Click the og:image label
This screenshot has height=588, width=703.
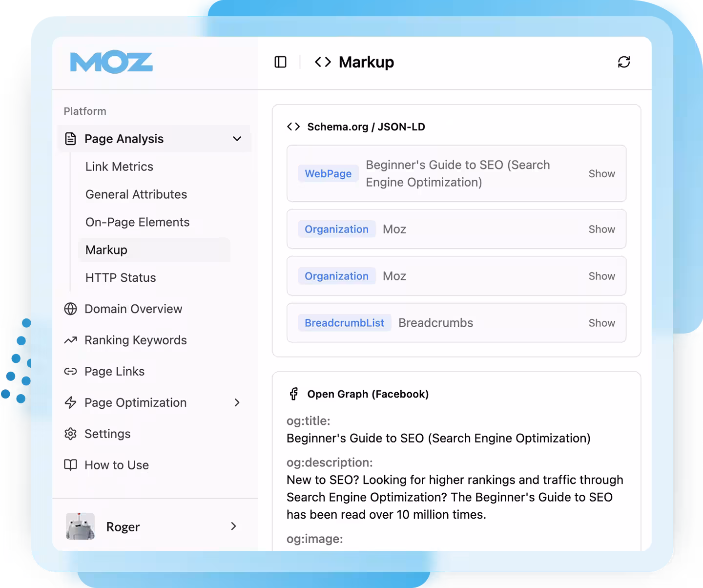(x=315, y=539)
